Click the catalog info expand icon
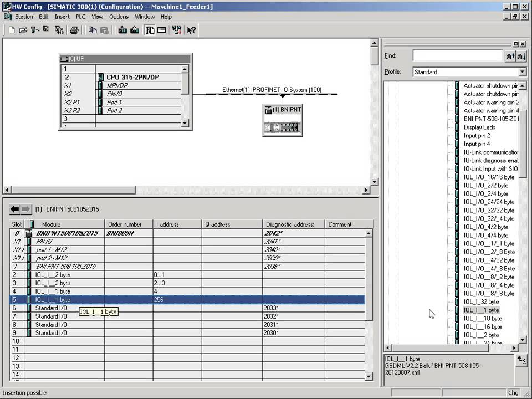The height and width of the screenshot is (399, 532). click(x=521, y=360)
